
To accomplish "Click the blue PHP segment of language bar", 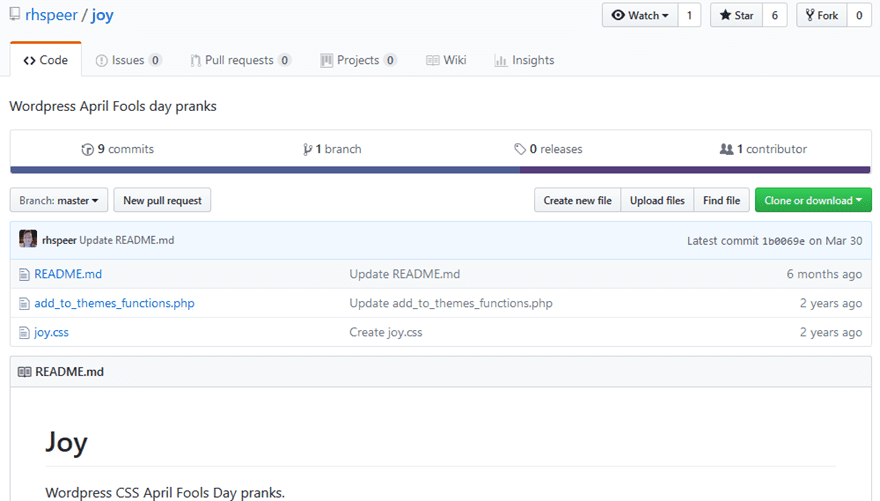I will click(265, 169).
